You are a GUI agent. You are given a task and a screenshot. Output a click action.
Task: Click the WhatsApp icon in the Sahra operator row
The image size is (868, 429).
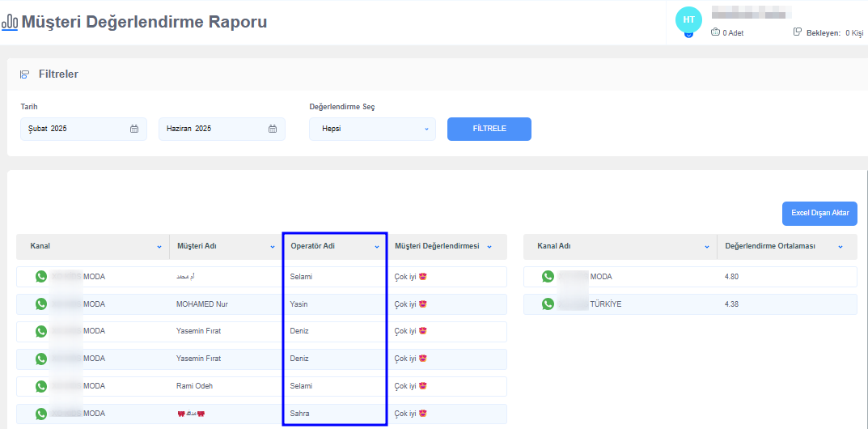coord(41,414)
